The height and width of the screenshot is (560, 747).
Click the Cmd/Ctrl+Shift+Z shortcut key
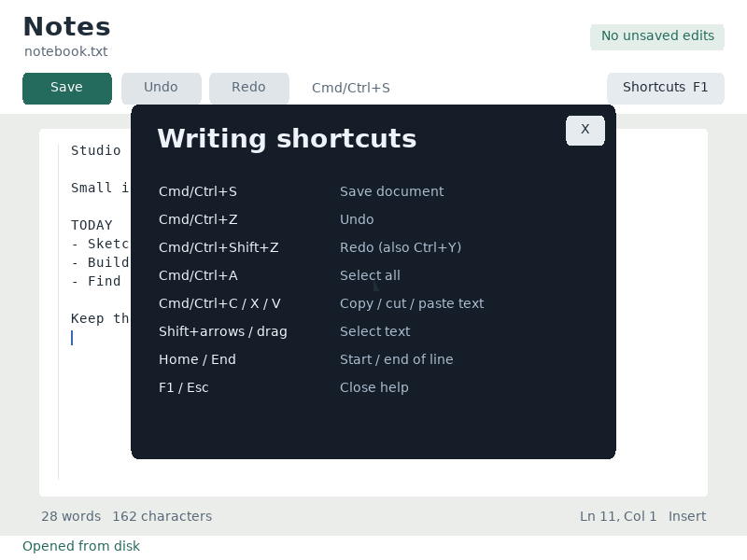[x=218, y=247]
